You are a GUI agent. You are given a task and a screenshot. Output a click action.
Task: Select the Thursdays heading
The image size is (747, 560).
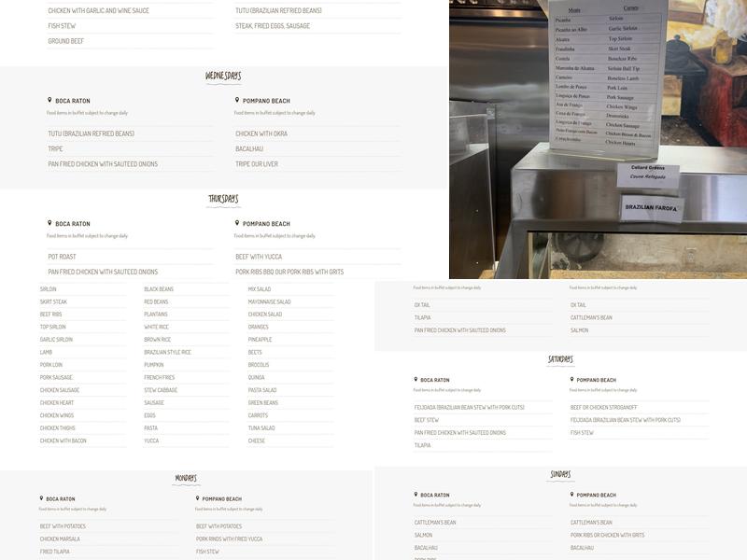point(223,199)
